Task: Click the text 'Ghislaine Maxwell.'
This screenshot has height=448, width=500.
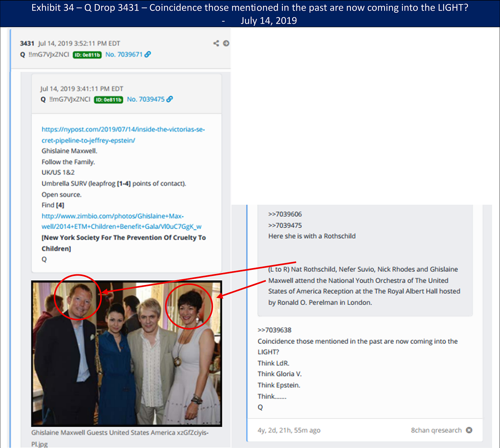Action: tap(69, 151)
